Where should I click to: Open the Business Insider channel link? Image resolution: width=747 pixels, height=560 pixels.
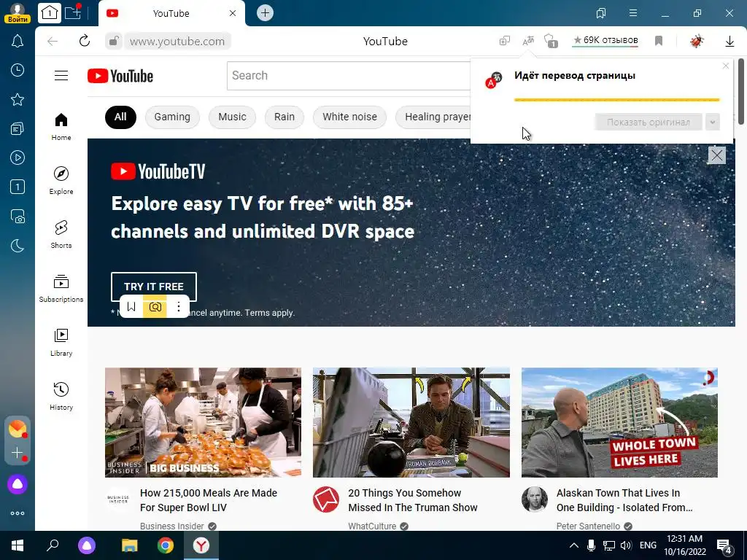click(x=172, y=526)
